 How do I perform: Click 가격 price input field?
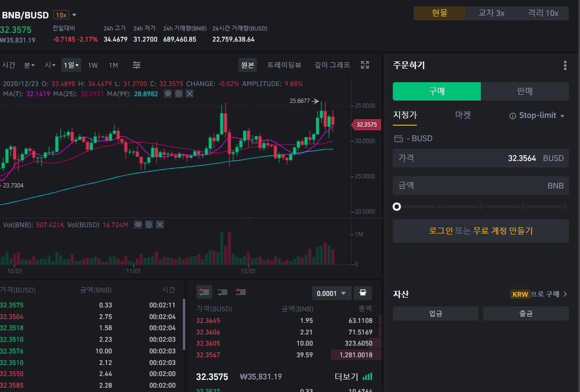[x=481, y=158]
